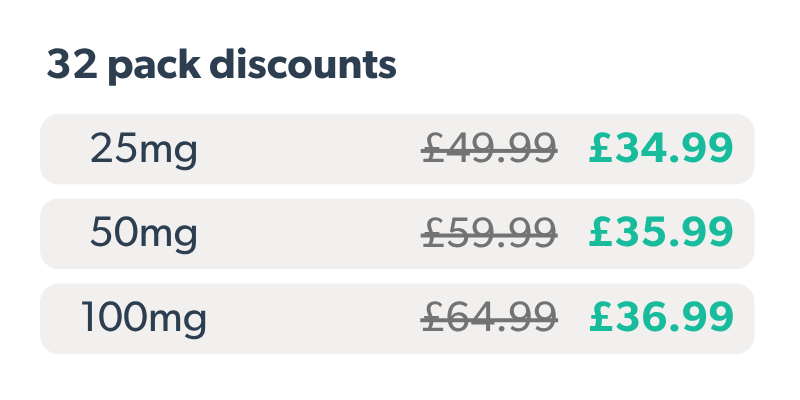Image resolution: width=800 pixels, height=400 pixels.
Task: Click the crossed-out £64.99 price
Action: point(489,319)
